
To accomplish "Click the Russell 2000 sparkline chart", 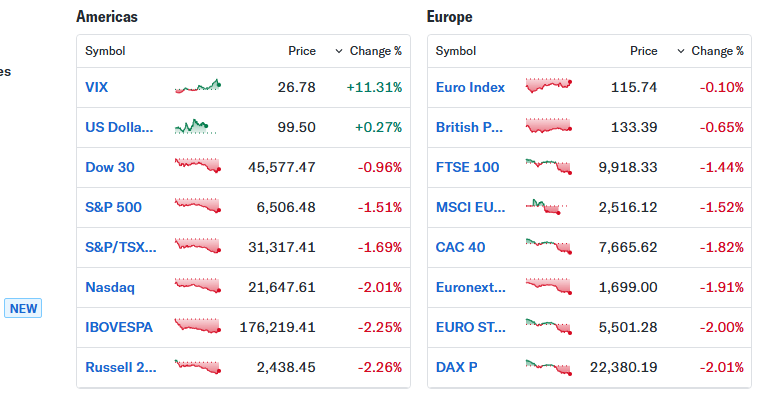I will (x=198, y=367).
